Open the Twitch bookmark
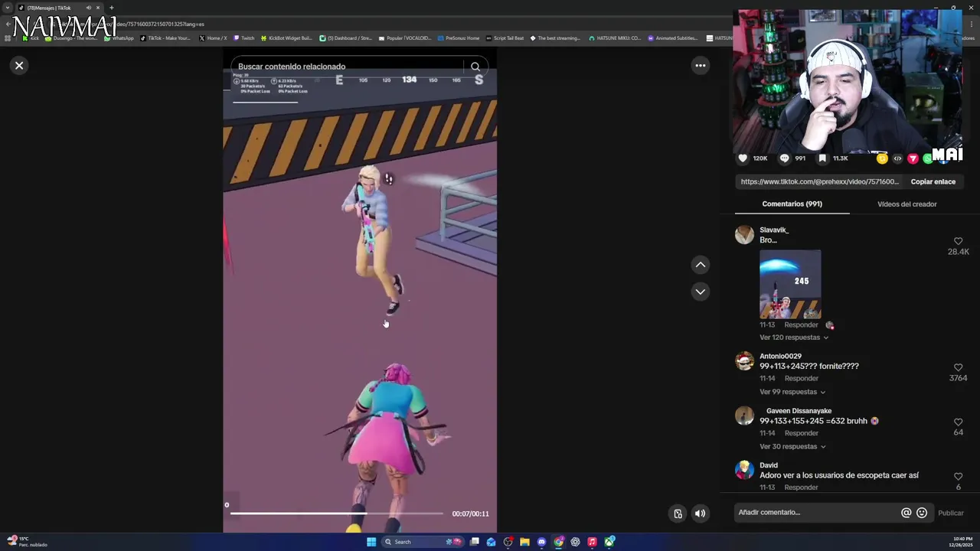980x551 pixels. [x=243, y=38]
